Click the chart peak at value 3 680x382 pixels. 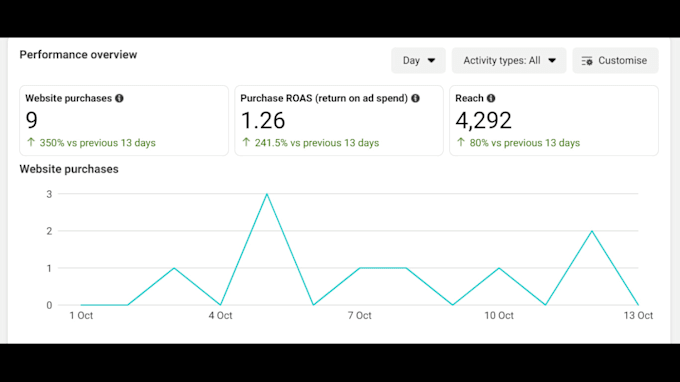click(x=267, y=194)
